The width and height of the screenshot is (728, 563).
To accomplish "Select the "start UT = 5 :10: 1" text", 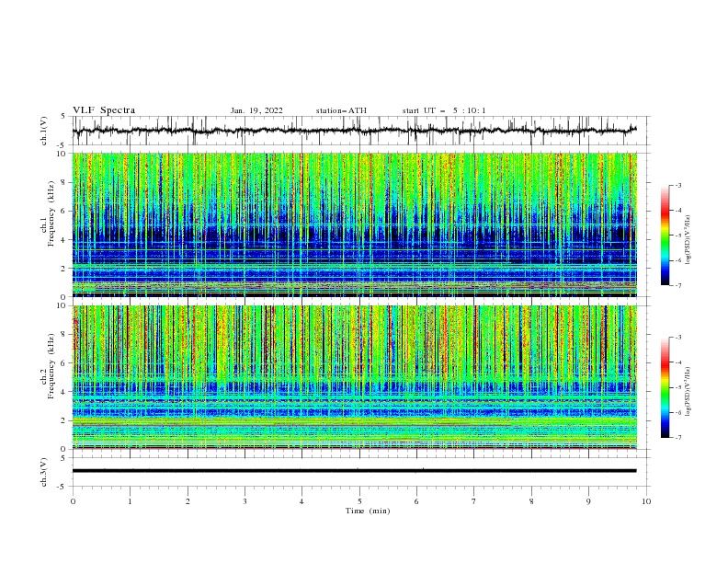I will click(x=443, y=110).
